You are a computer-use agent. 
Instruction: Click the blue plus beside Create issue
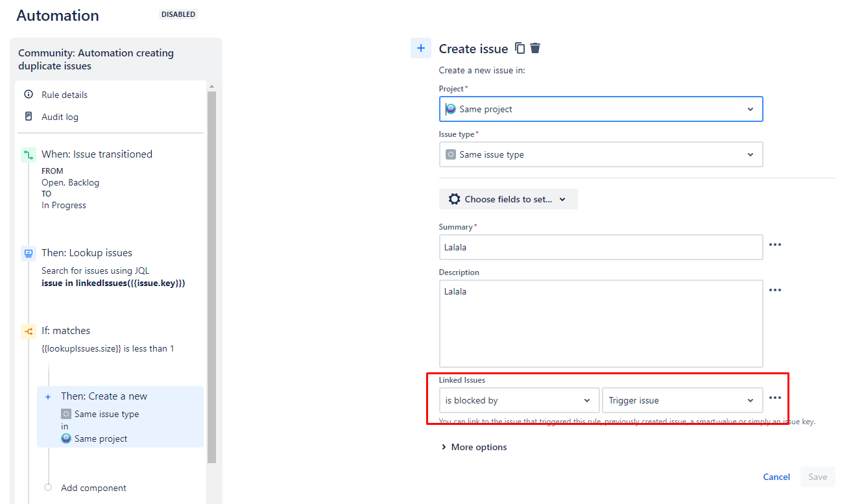click(x=420, y=47)
